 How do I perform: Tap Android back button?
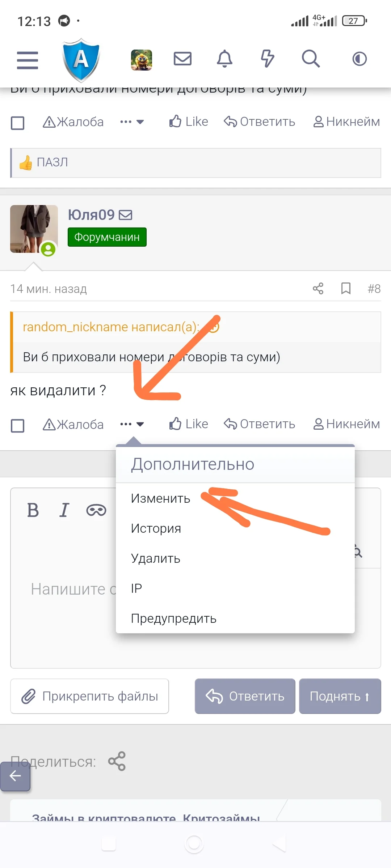[279, 844]
